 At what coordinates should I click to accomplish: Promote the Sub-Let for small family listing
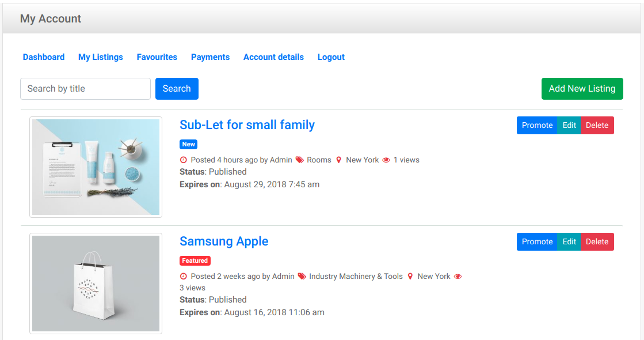tap(537, 125)
